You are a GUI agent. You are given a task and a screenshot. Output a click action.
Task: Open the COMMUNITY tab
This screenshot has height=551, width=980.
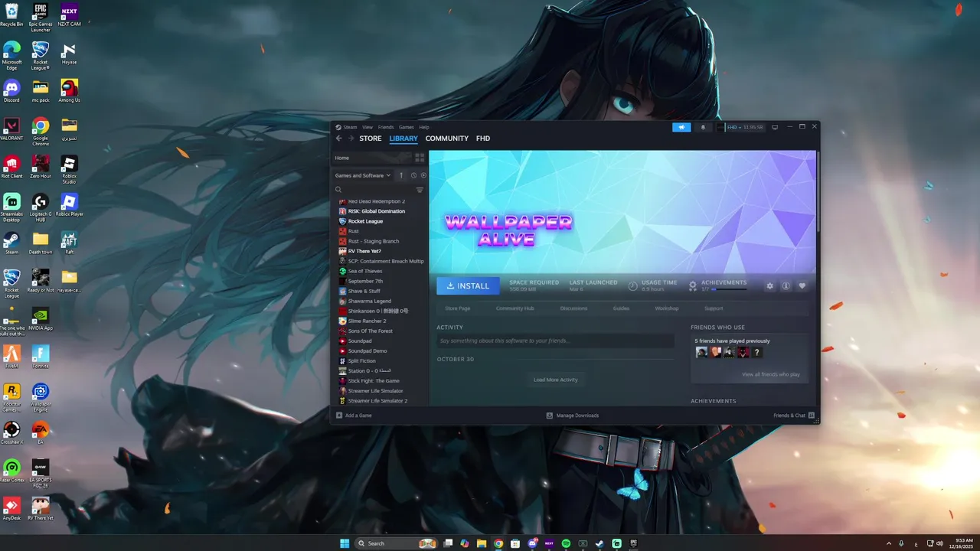coord(447,139)
